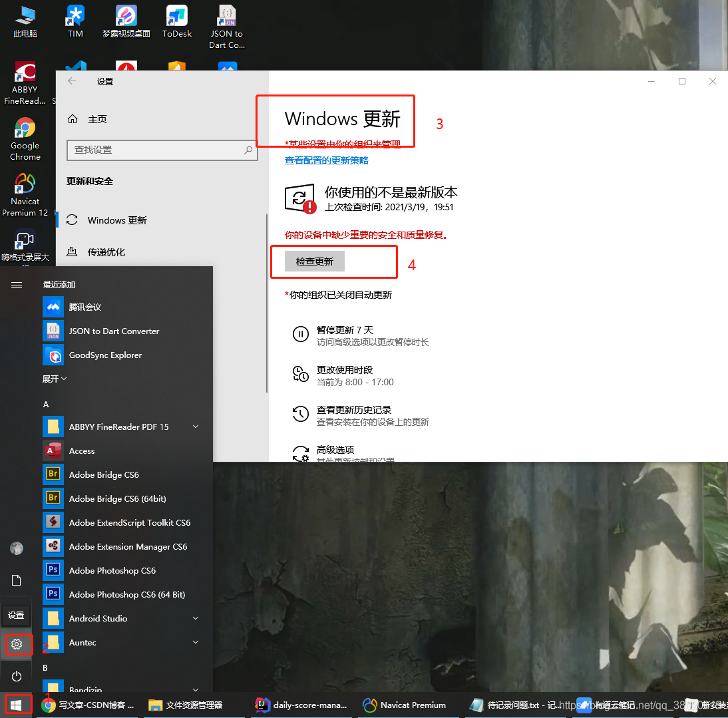
Task: Click the letter A group header
Action: pos(46,405)
